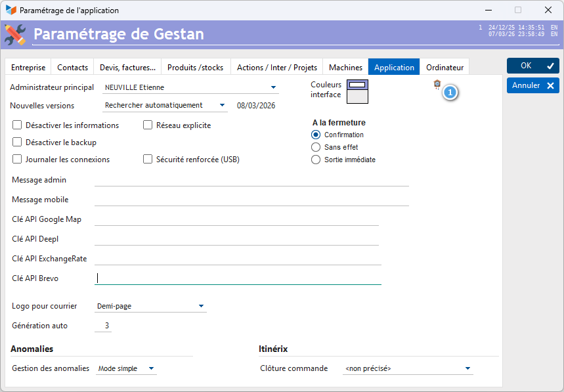Click the Gestan logo in title bar
The width and height of the screenshot is (564, 392).
coord(11,11)
